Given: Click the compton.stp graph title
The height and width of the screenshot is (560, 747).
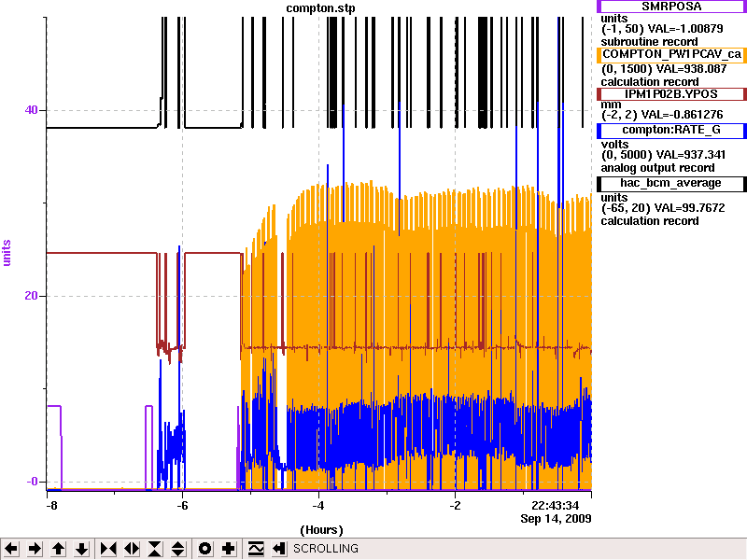Looking at the screenshot, I should point(320,8).
